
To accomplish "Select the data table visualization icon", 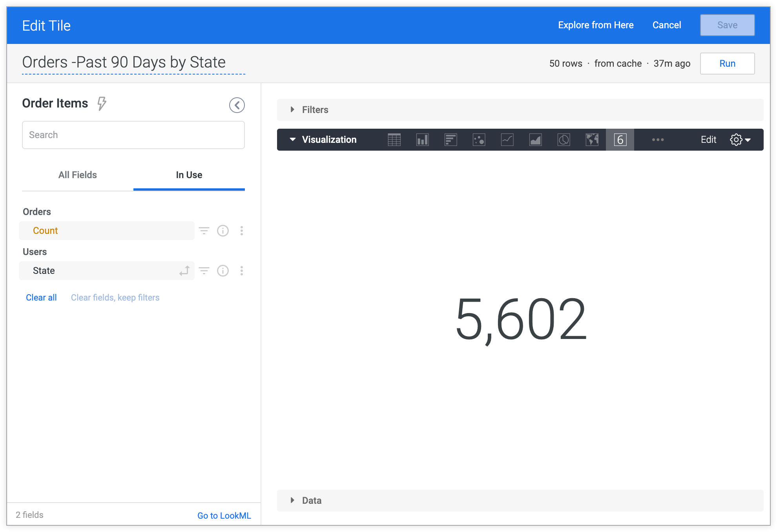I will click(x=393, y=140).
